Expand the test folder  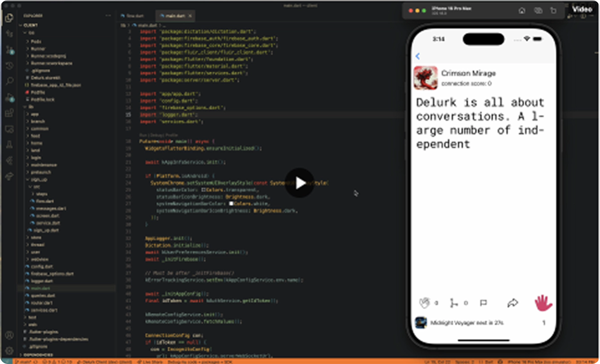pyautogui.click(x=32, y=317)
